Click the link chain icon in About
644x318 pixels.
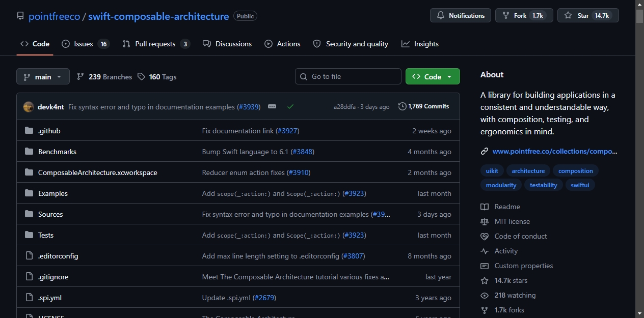pyautogui.click(x=485, y=151)
